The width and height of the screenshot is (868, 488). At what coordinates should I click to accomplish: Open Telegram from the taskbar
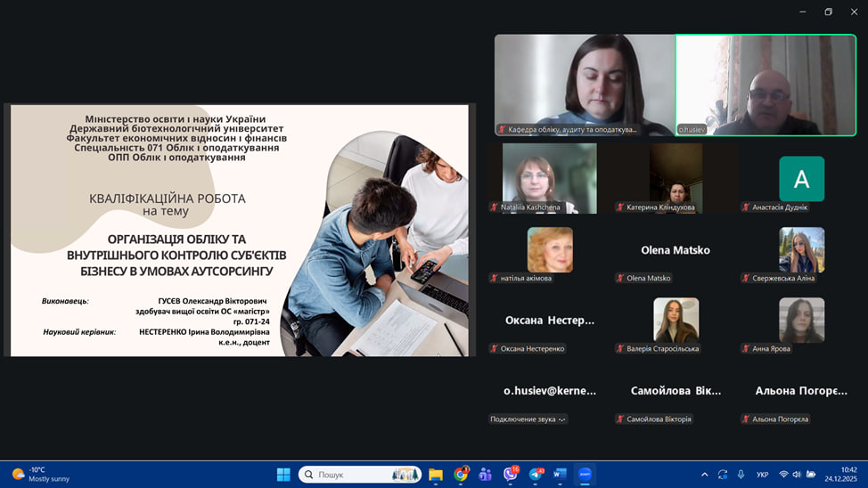point(536,475)
